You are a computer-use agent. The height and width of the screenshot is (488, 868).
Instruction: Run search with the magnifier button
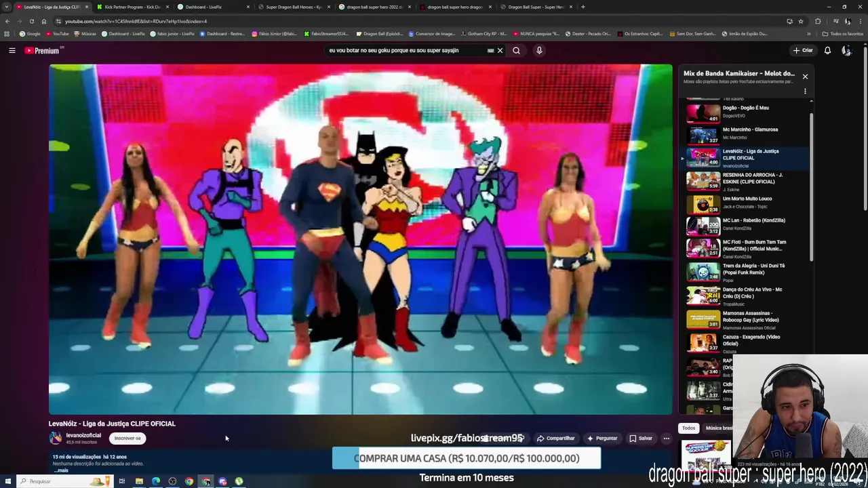pyautogui.click(x=516, y=50)
